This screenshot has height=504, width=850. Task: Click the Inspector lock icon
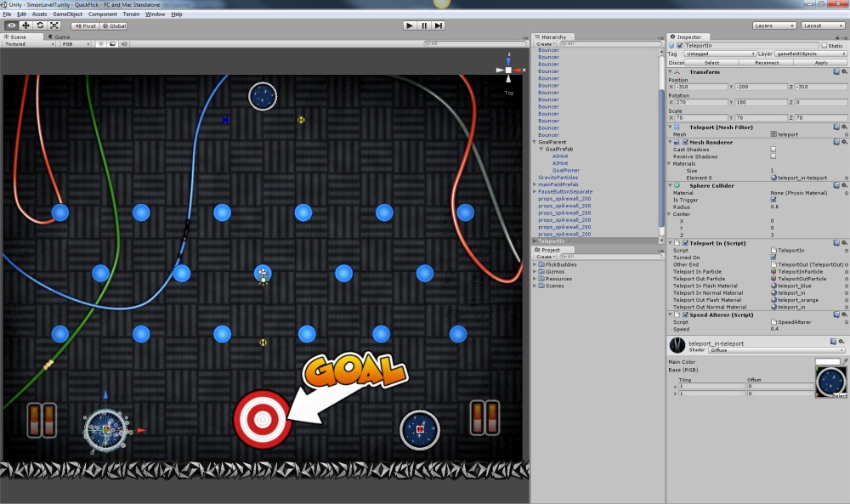pyautogui.click(x=837, y=37)
